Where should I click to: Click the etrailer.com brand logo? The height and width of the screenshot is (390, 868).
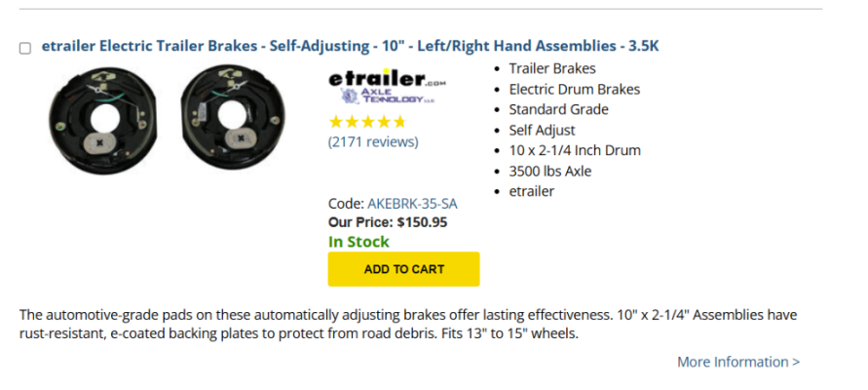(387, 79)
